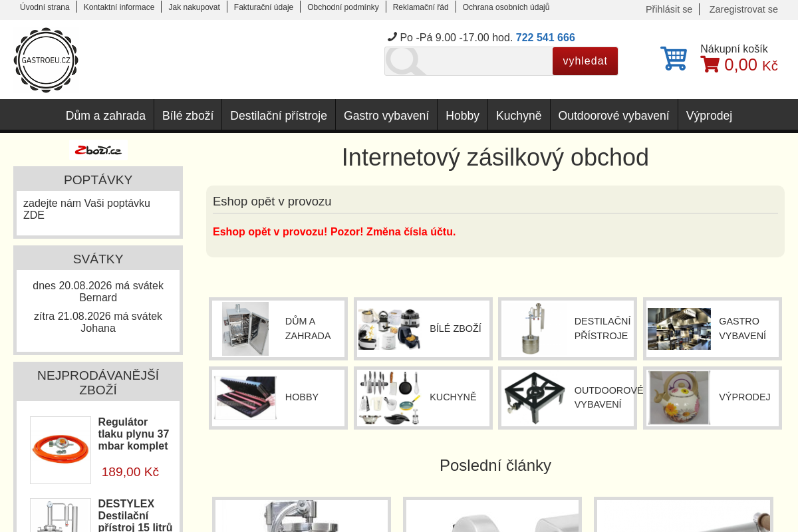The image size is (798, 532).
Task: Click Přihlásit se
Action: pyautogui.click(x=669, y=9)
